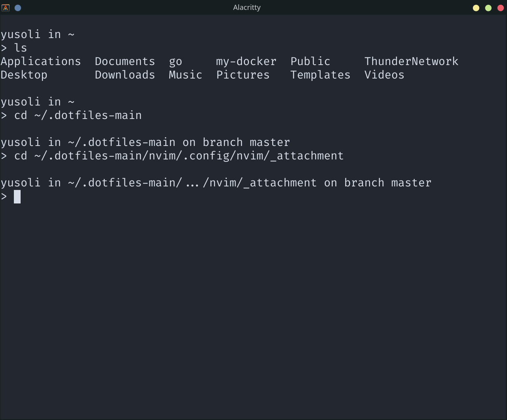Viewport: 507px width, 420px height.
Task: Click the 'cd ~/.dotfiles-main' command line
Action: pyautogui.click(x=71, y=115)
